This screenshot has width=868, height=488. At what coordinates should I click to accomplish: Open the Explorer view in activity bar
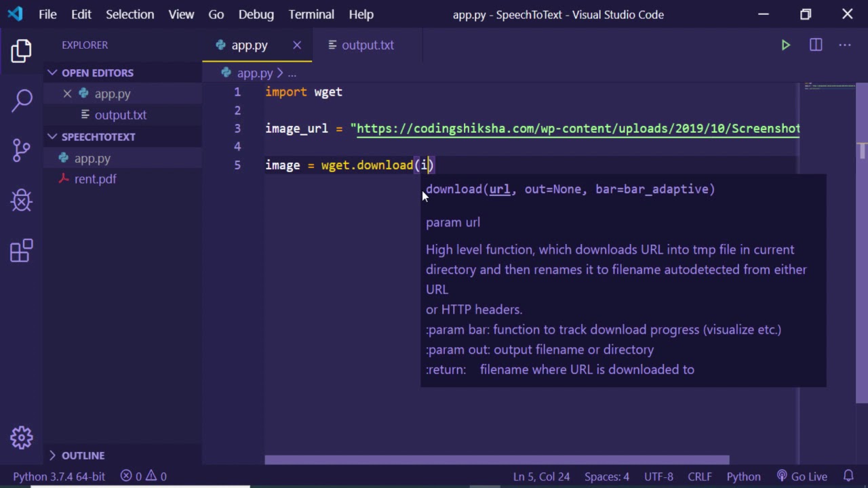tap(22, 51)
